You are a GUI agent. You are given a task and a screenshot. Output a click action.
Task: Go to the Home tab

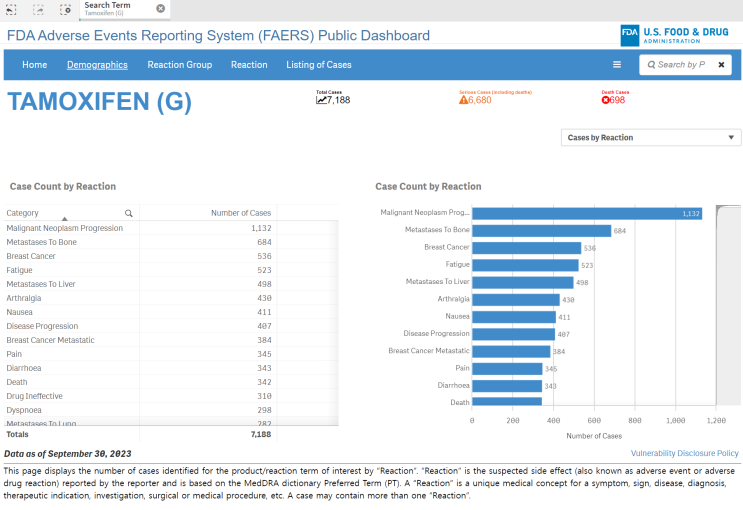point(35,65)
